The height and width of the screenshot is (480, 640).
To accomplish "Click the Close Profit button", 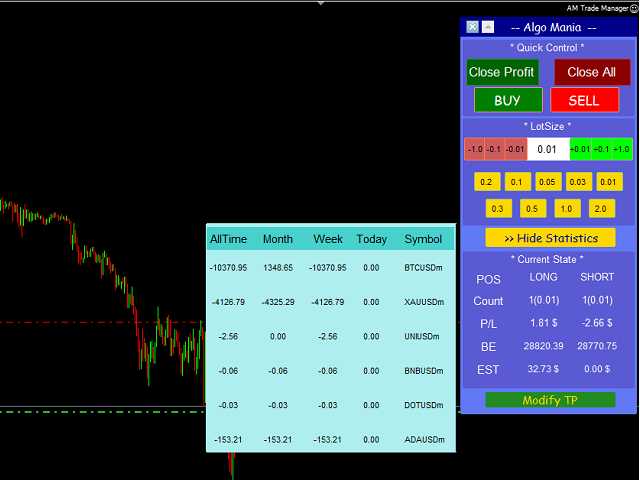I will point(502,72).
